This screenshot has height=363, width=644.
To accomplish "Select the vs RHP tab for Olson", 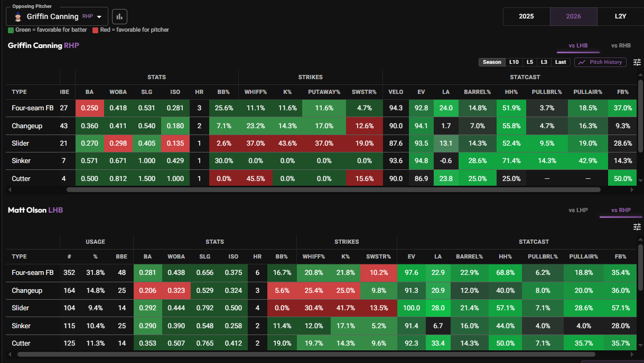I will pyautogui.click(x=621, y=210).
